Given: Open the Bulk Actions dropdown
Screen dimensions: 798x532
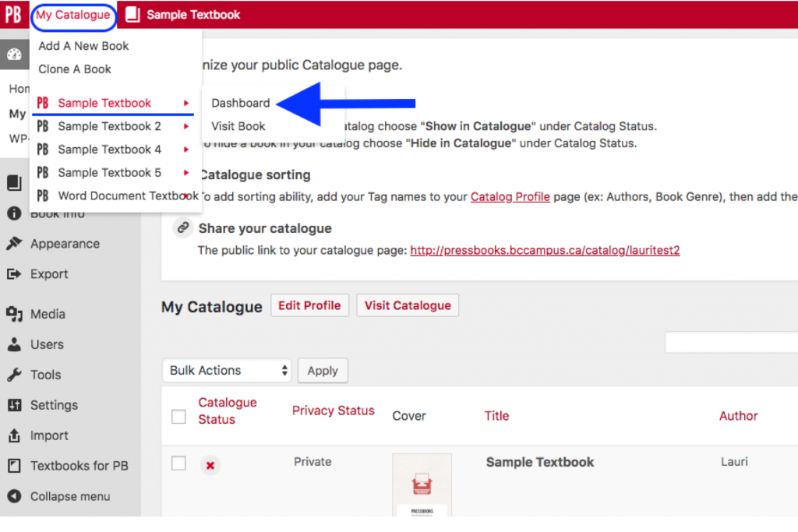Looking at the screenshot, I should click(227, 370).
